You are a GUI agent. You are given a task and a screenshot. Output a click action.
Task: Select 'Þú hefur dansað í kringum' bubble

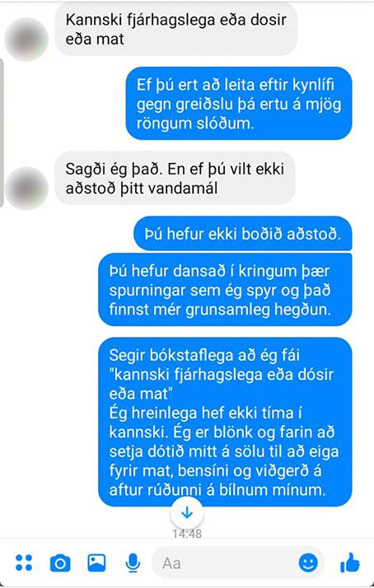(x=225, y=290)
